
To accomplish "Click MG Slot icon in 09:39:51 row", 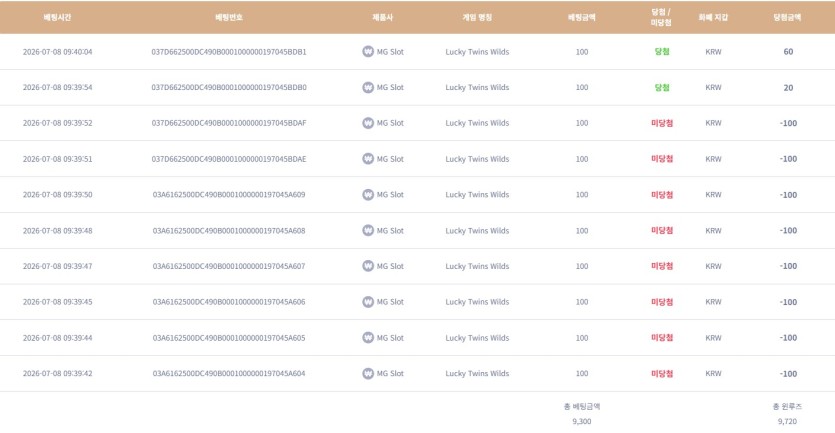I will [x=368, y=159].
